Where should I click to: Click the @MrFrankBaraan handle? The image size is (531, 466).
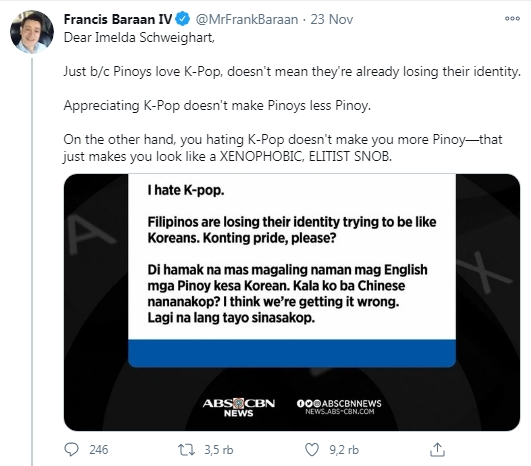pos(247,19)
